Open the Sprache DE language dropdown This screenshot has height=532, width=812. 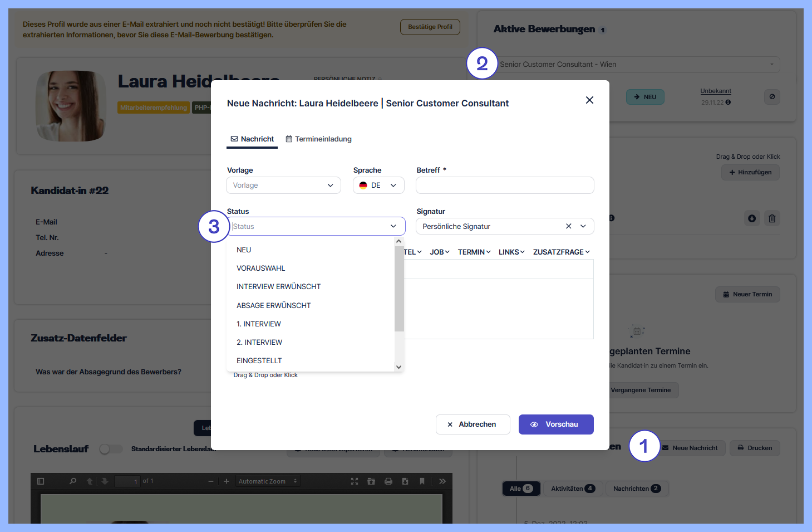[378, 186]
